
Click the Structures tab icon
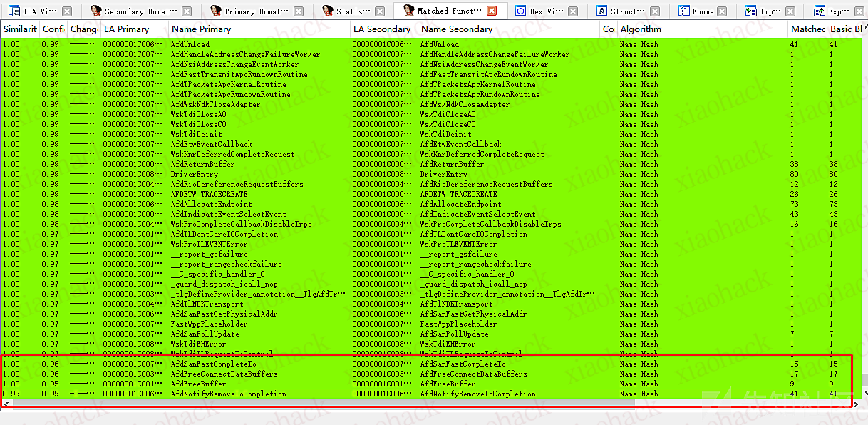click(x=602, y=11)
